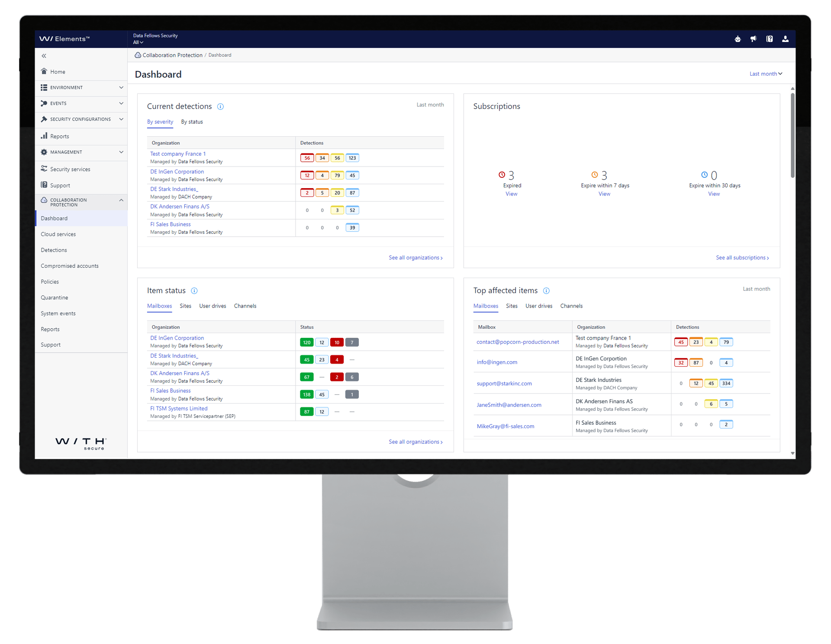Open Detections in sidebar
This screenshot has height=644, width=831.
pos(54,250)
